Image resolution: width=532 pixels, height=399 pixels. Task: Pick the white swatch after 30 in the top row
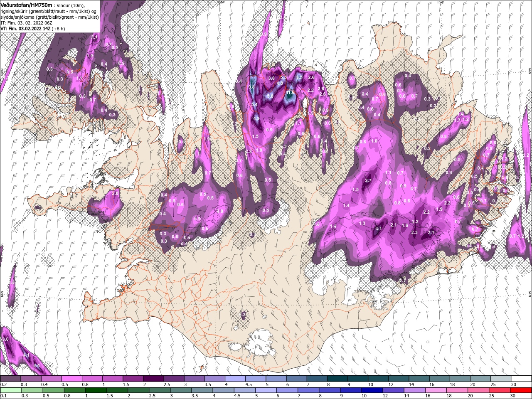click(520, 379)
